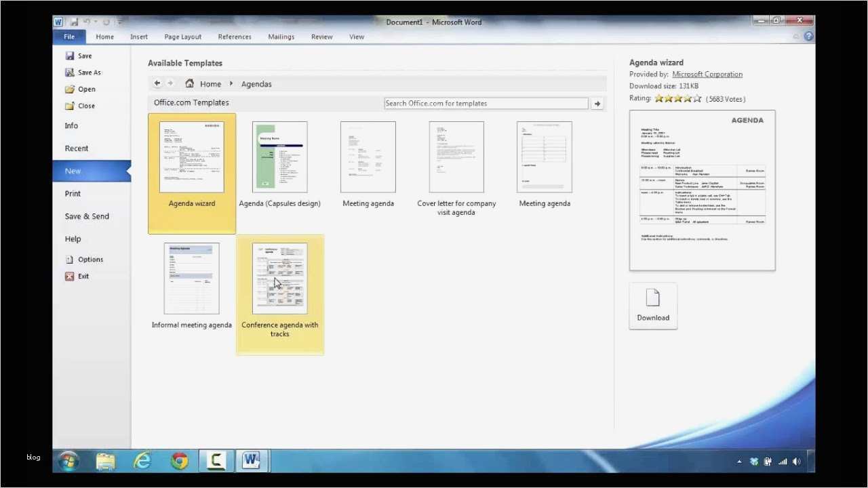Viewport: 868px width, 488px height.
Task: Select Save & Send in the sidebar
Action: 87,216
